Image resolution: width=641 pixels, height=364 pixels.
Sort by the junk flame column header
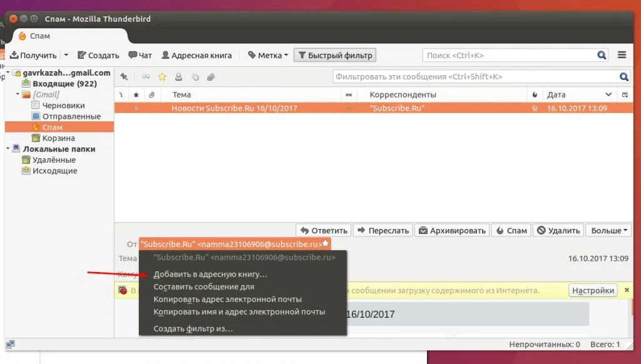535,95
